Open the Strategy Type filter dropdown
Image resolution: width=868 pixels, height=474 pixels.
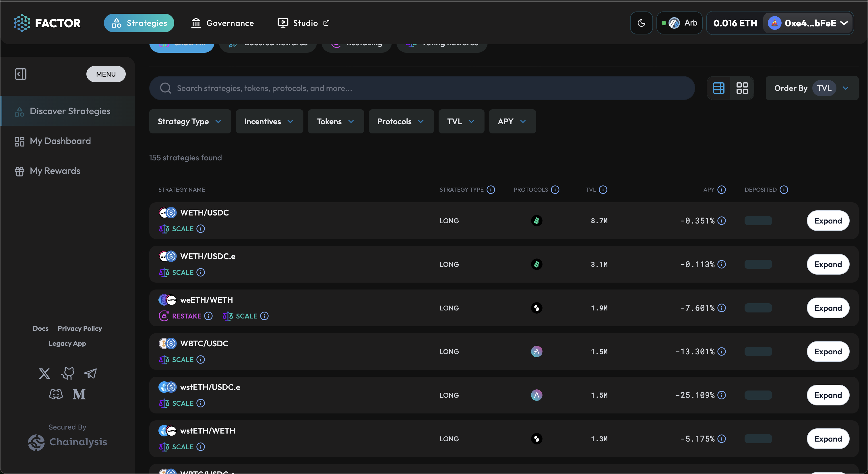click(x=190, y=121)
